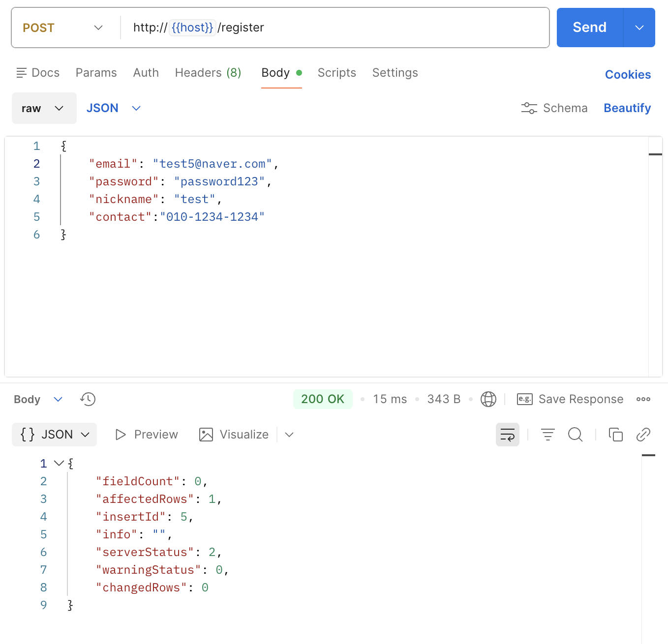
Task: Open the response three-dots more menu
Action: tap(643, 399)
